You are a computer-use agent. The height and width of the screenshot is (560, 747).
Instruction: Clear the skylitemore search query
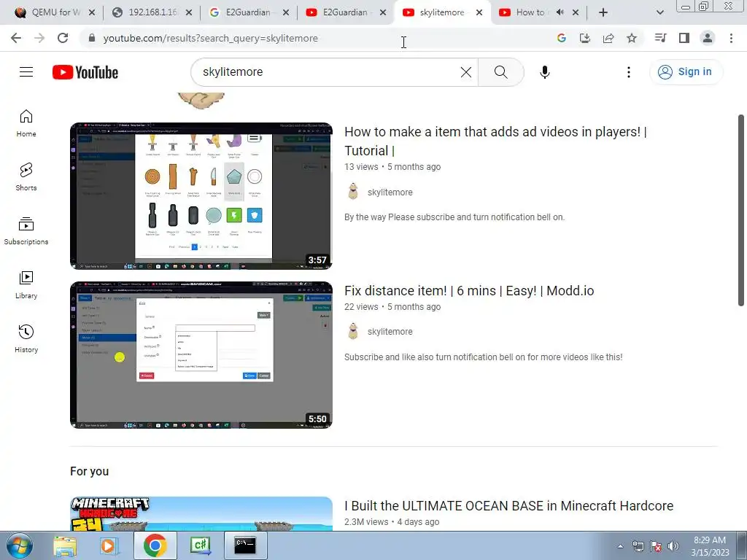point(466,72)
